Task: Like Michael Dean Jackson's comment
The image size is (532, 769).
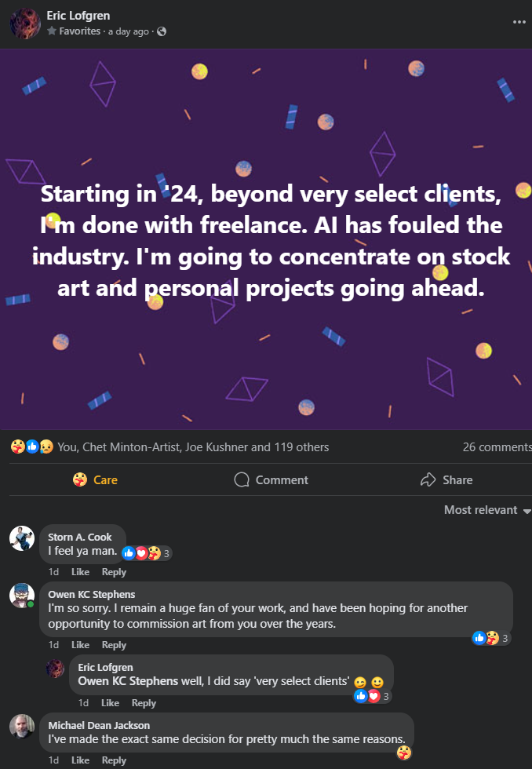Action: point(80,760)
